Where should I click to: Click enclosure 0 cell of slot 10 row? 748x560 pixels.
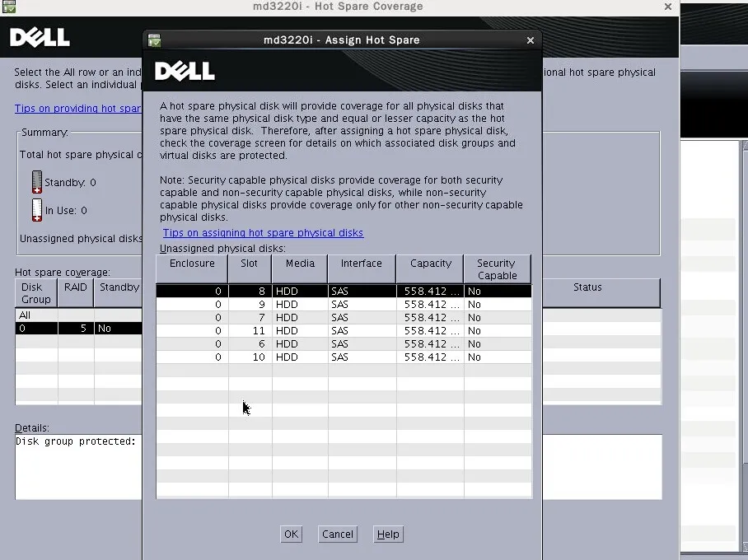192,357
